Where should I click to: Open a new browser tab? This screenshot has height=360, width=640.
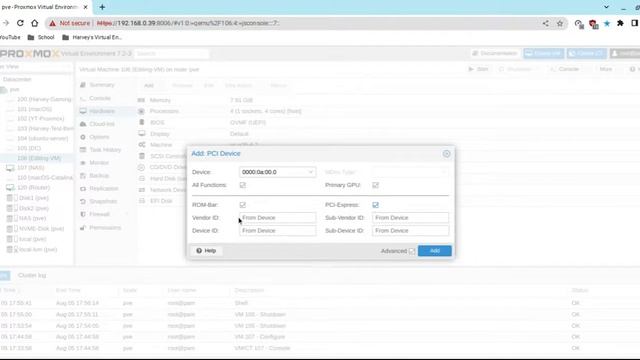(x=102, y=7)
